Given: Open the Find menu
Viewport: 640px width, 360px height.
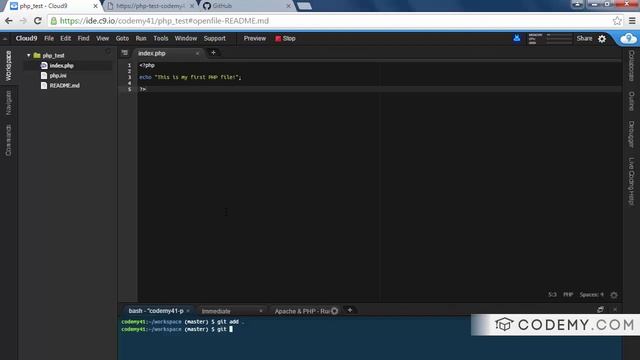Looking at the screenshot, I should tap(83, 38).
